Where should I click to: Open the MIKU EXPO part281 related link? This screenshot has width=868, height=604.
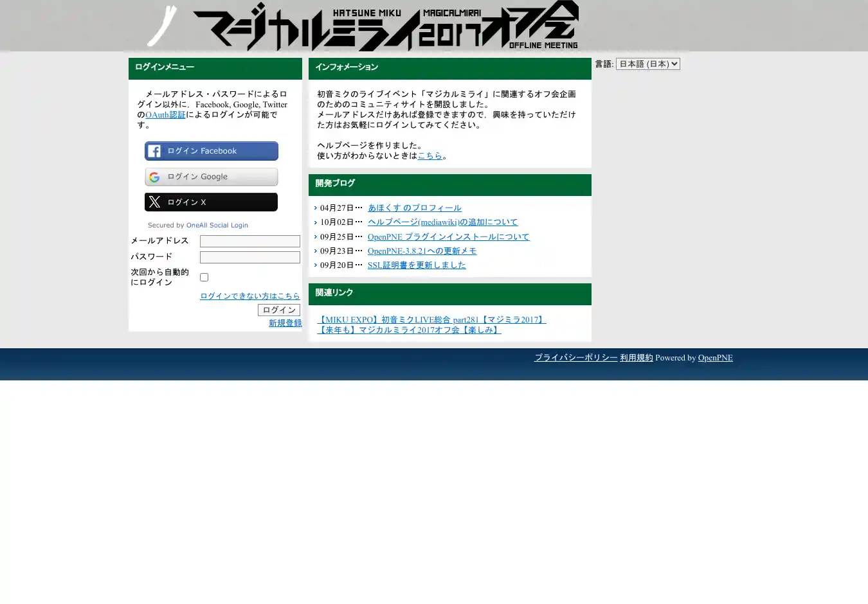[x=431, y=320]
